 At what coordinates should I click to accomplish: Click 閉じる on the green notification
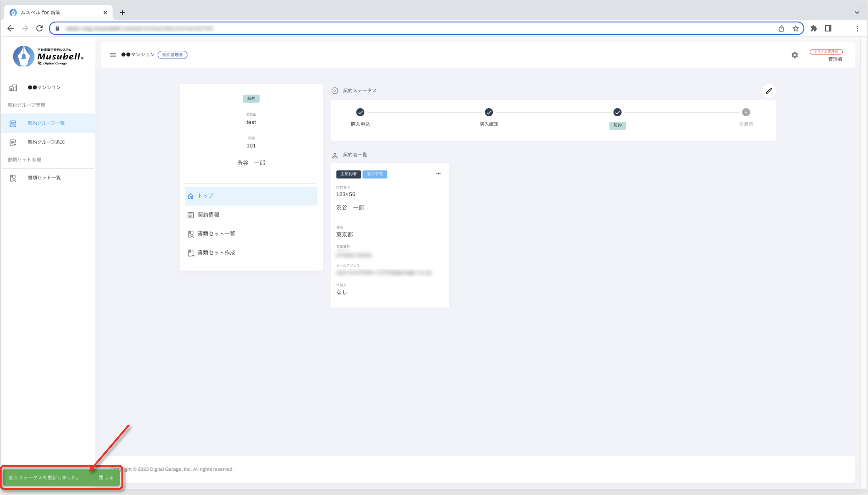point(106,478)
